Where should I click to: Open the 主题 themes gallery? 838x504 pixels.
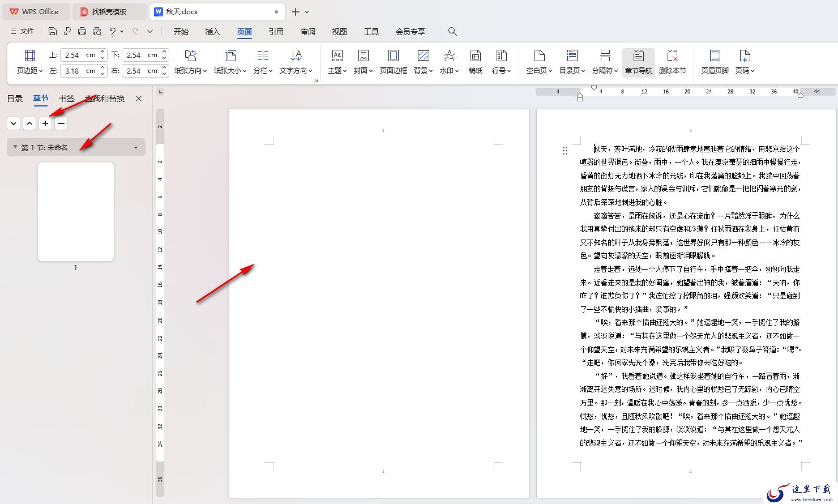pyautogui.click(x=337, y=62)
